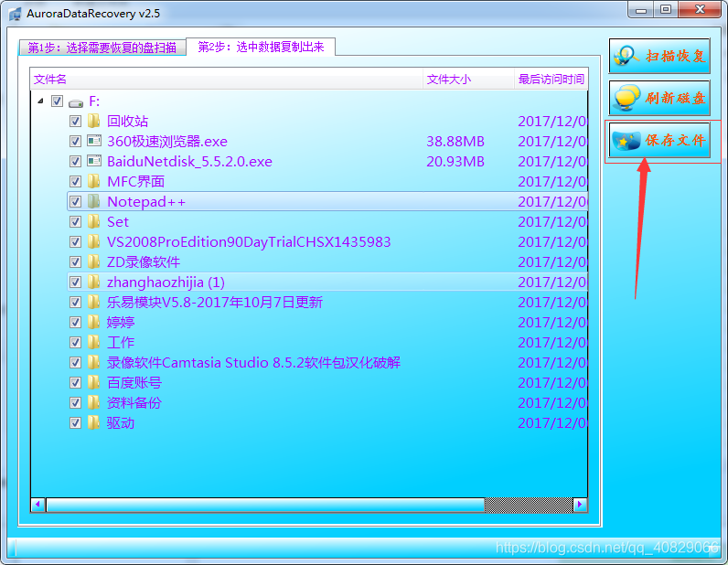Select the Notepad++ folder name
The width and height of the screenshot is (728, 565).
[146, 201]
